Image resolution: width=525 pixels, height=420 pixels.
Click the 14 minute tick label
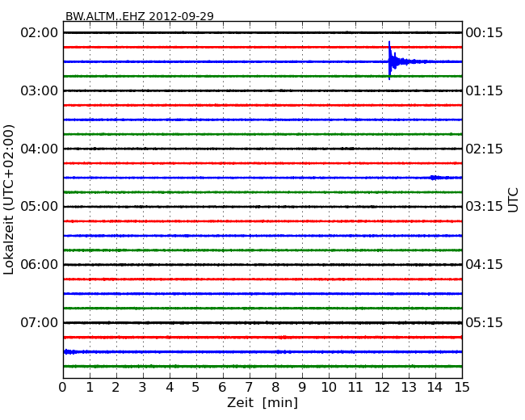point(435,388)
